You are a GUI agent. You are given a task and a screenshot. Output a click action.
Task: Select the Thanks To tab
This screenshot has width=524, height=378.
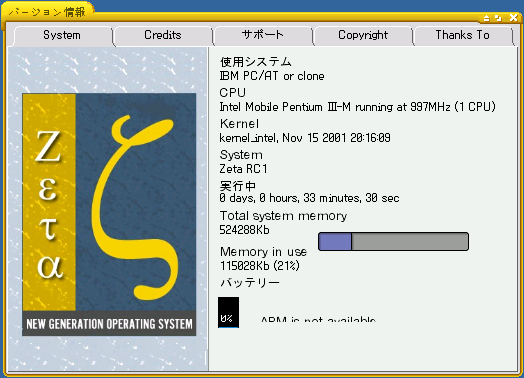(x=463, y=35)
